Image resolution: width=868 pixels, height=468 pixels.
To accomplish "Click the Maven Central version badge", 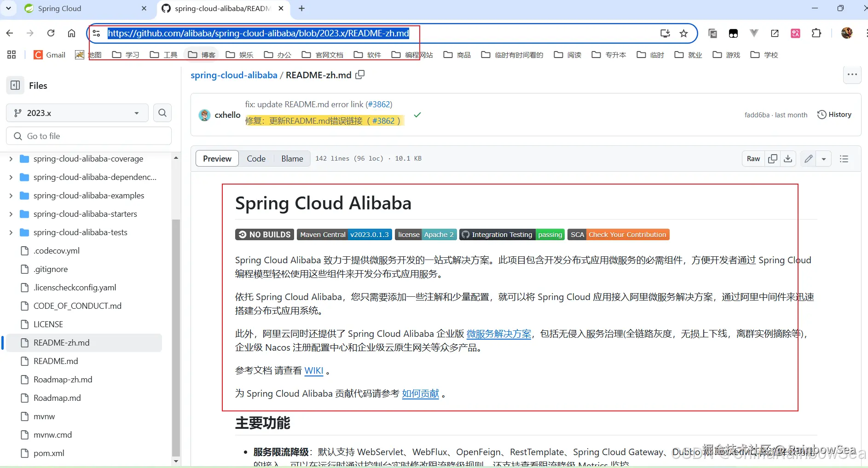I will click(344, 235).
